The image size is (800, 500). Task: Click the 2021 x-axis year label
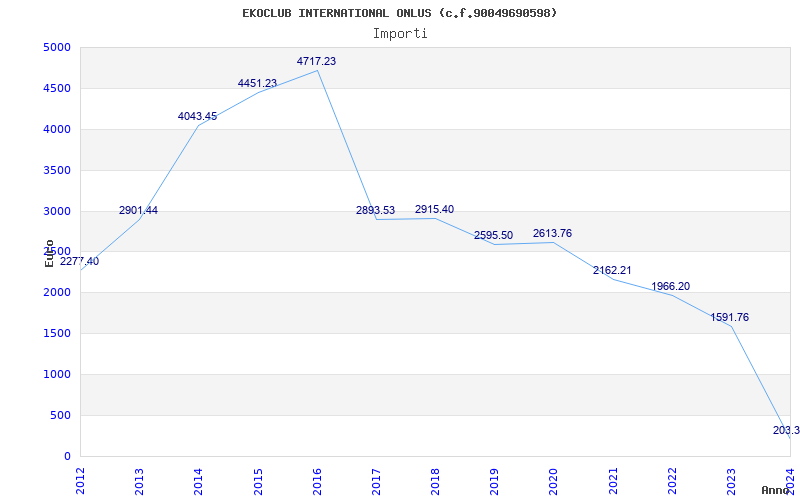coord(613,481)
